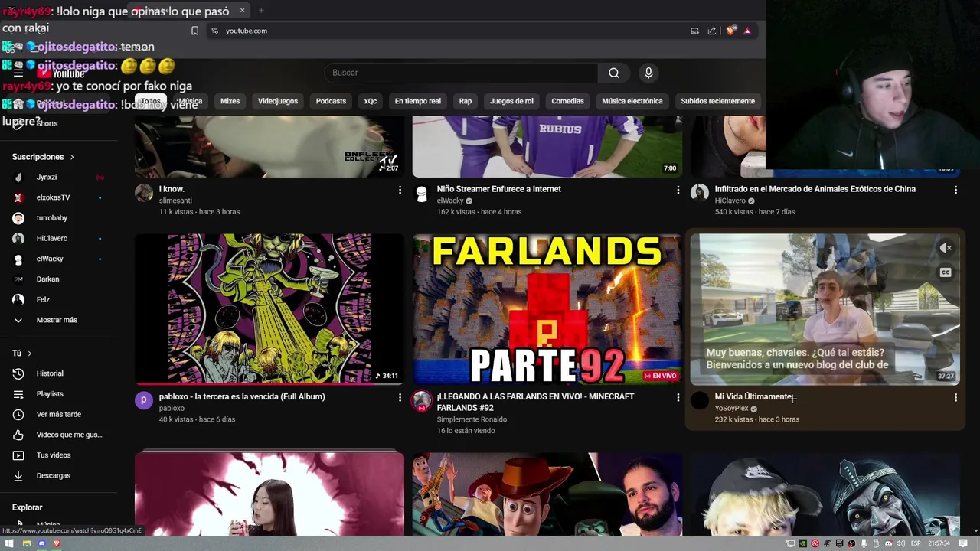Select the En tiempo real chip
The width and height of the screenshot is (980, 551).
pyautogui.click(x=418, y=101)
